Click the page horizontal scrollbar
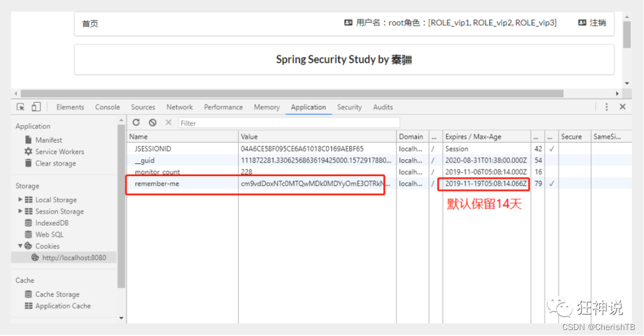The image size is (644, 336). 292,93
